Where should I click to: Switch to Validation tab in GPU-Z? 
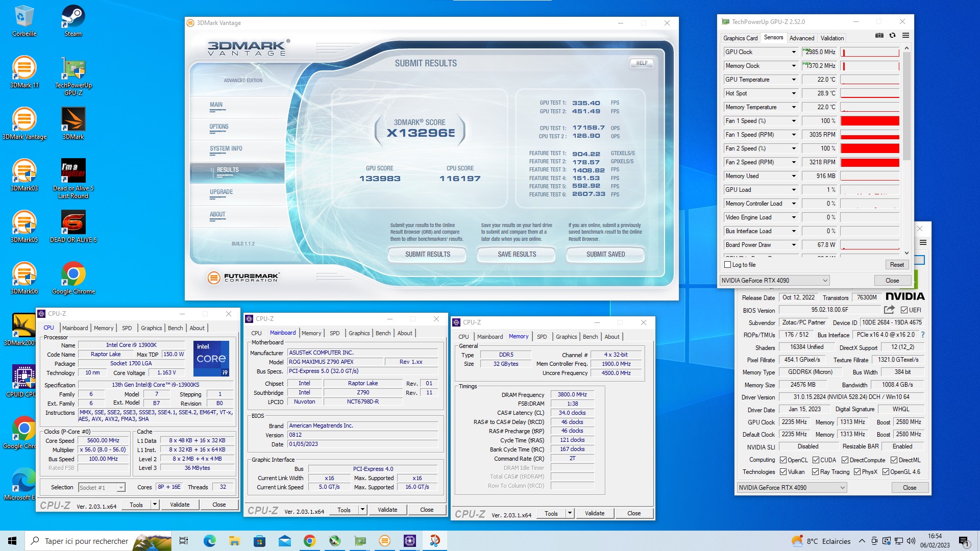coord(832,38)
